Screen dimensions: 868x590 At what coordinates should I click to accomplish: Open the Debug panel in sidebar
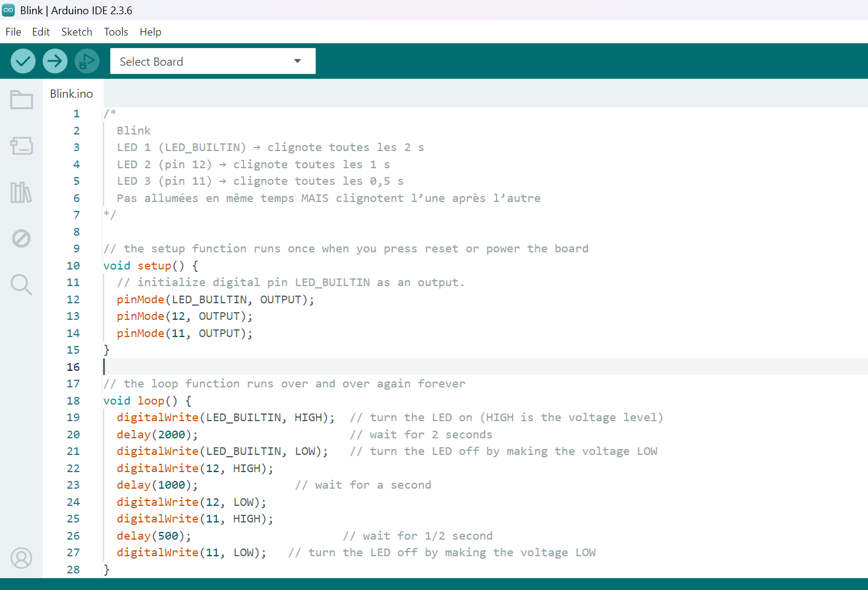[21, 239]
